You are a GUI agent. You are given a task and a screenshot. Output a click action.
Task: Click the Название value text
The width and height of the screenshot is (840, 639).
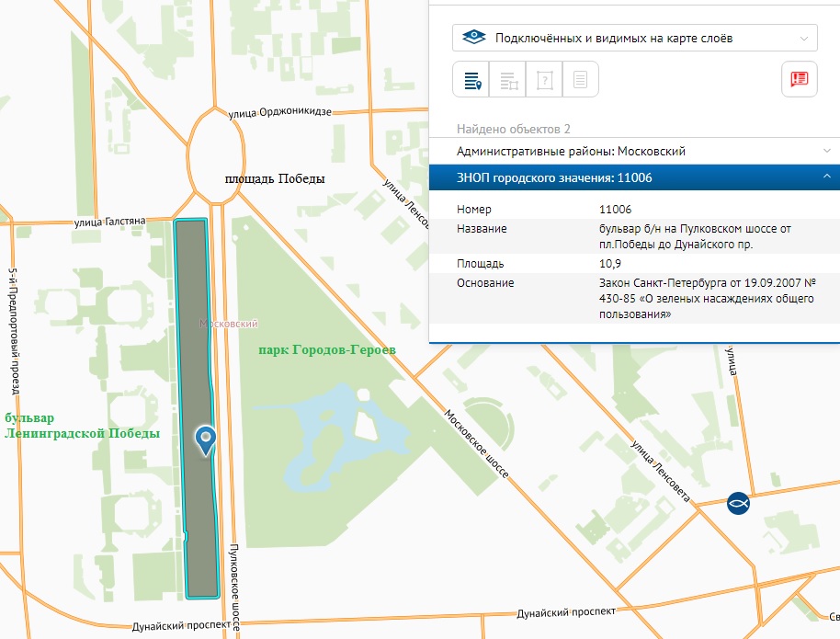pos(694,236)
